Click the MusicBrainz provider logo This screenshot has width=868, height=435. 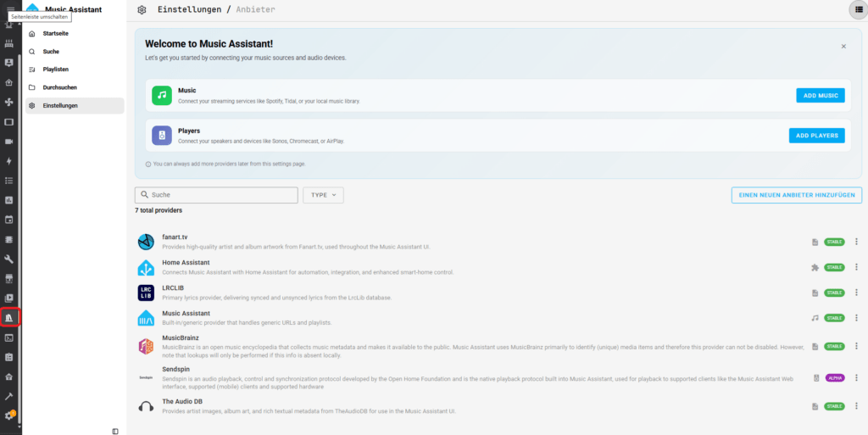point(146,347)
